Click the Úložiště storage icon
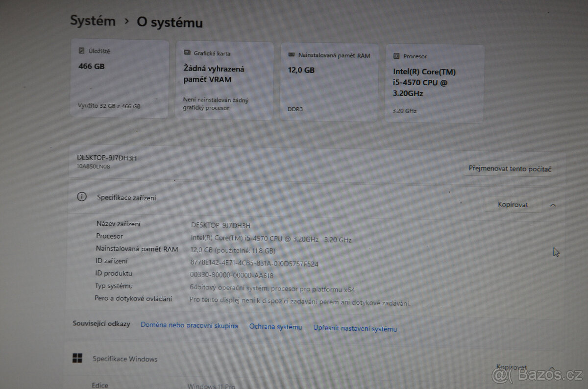 (81, 50)
